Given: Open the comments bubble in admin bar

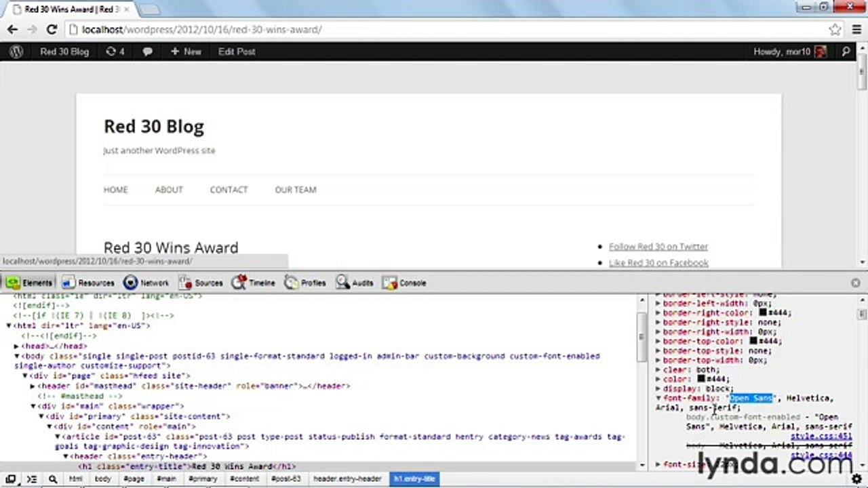Looking at the screenshot, I should 147,52.
